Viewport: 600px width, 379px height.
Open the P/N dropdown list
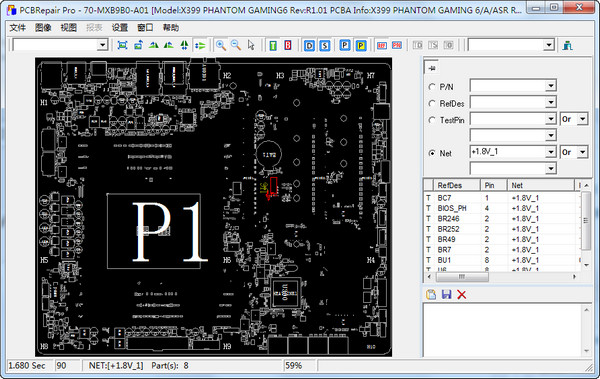pos(550,86)
